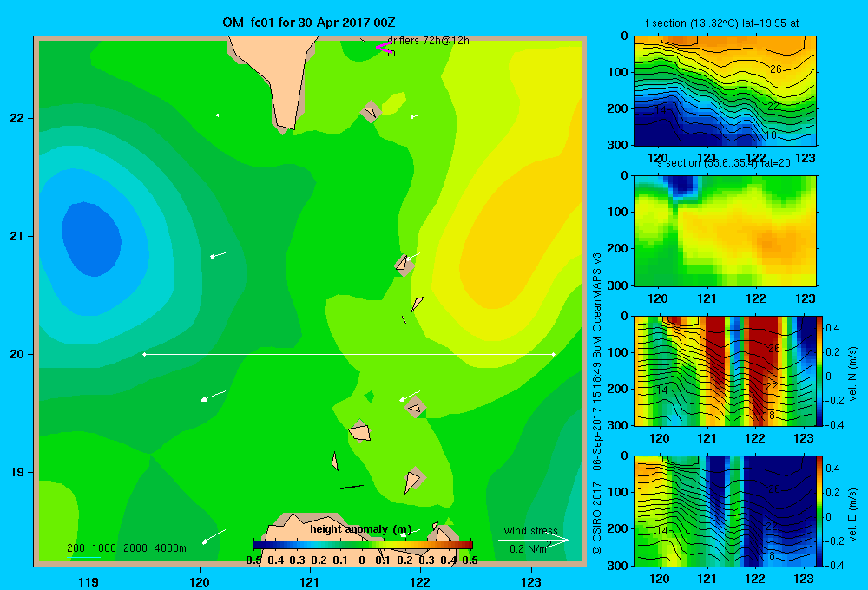This screenshot has width=868, height=590.
Task: Click latitude label "20" on the main map axis
Action: (x=16, y=354)
